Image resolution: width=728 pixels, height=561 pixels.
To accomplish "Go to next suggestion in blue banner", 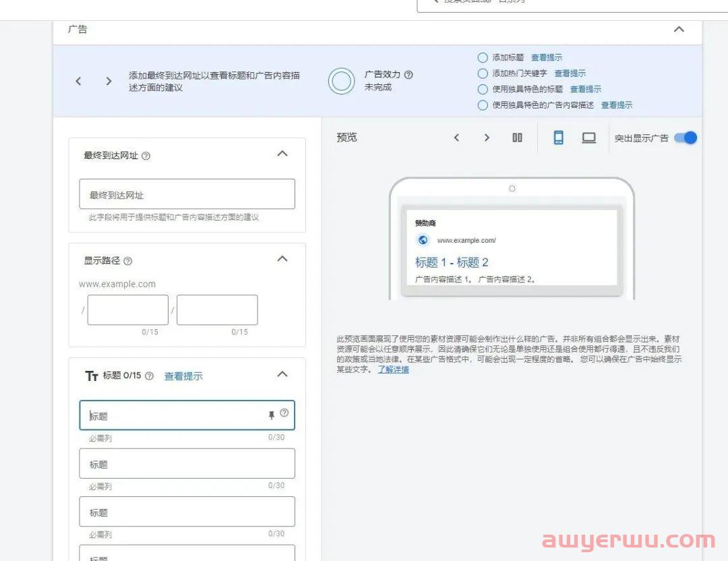I will 109,82.
